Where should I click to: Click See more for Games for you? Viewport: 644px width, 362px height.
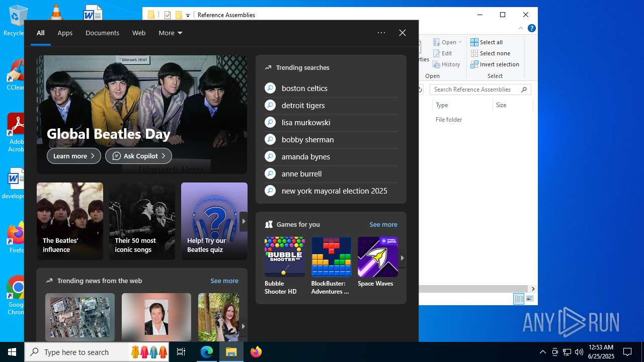click(x=383, y=224)
